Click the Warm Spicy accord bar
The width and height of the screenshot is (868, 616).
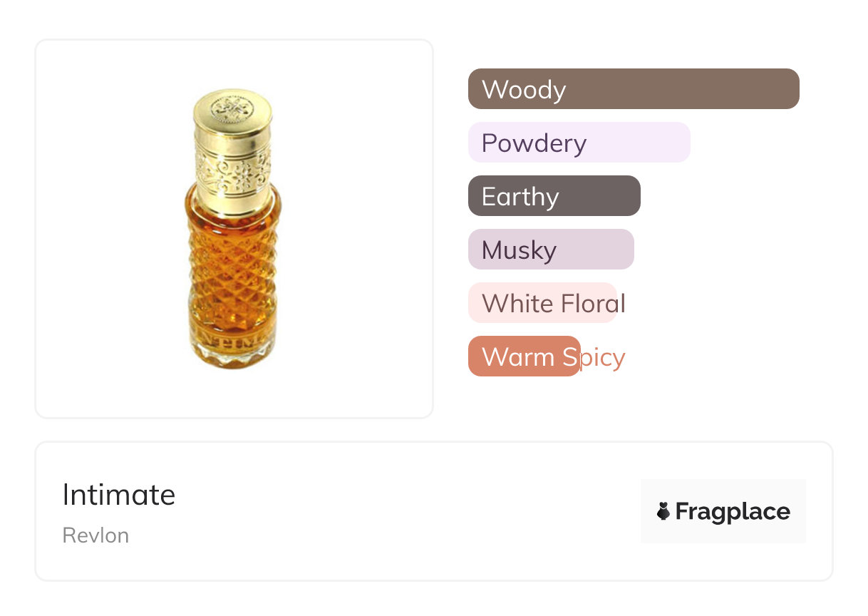(524, 356)
